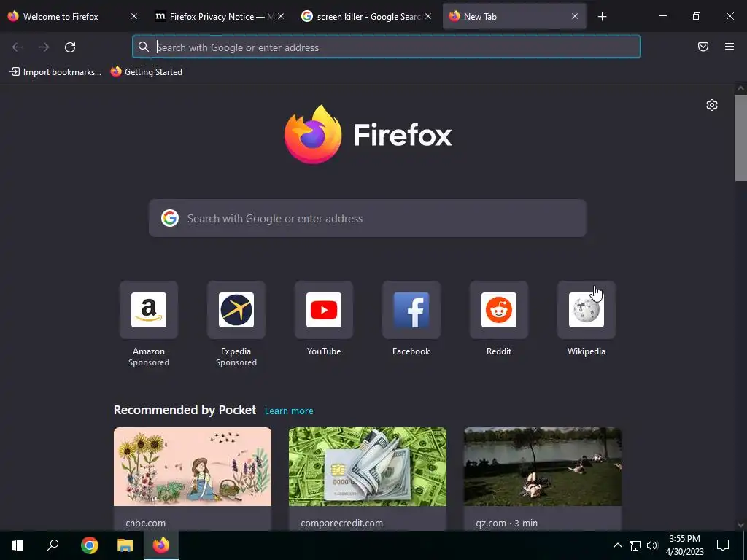Open File Explorer from the taskbar
747x560 pixels.
pyautogui.click(x=125, y=545)
